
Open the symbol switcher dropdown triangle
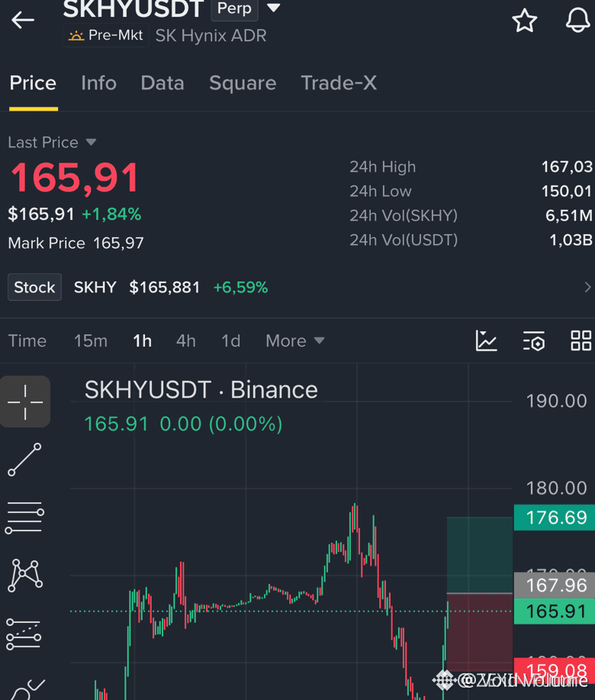[273, 8]
